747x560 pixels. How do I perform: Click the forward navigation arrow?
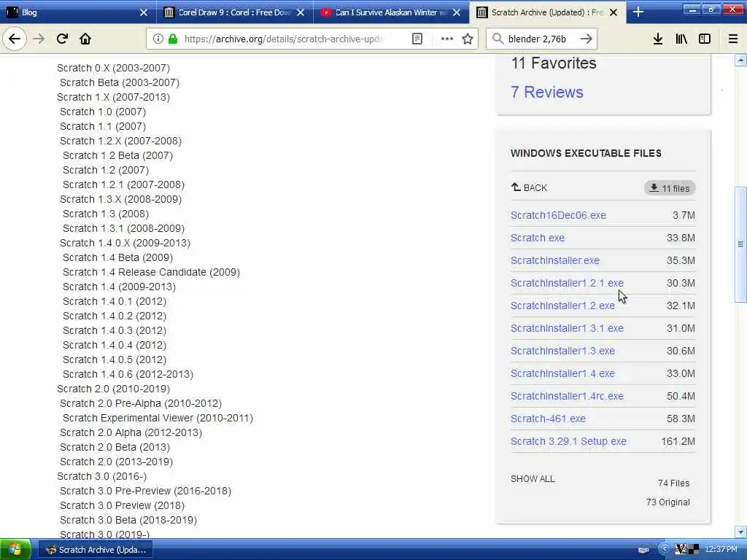[39, 39]
